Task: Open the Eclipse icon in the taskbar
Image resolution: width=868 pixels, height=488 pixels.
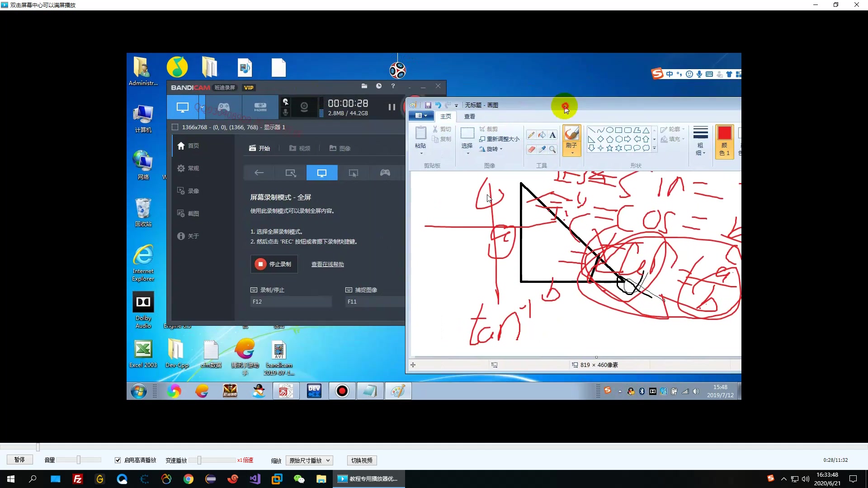Action: pos(211,479)
